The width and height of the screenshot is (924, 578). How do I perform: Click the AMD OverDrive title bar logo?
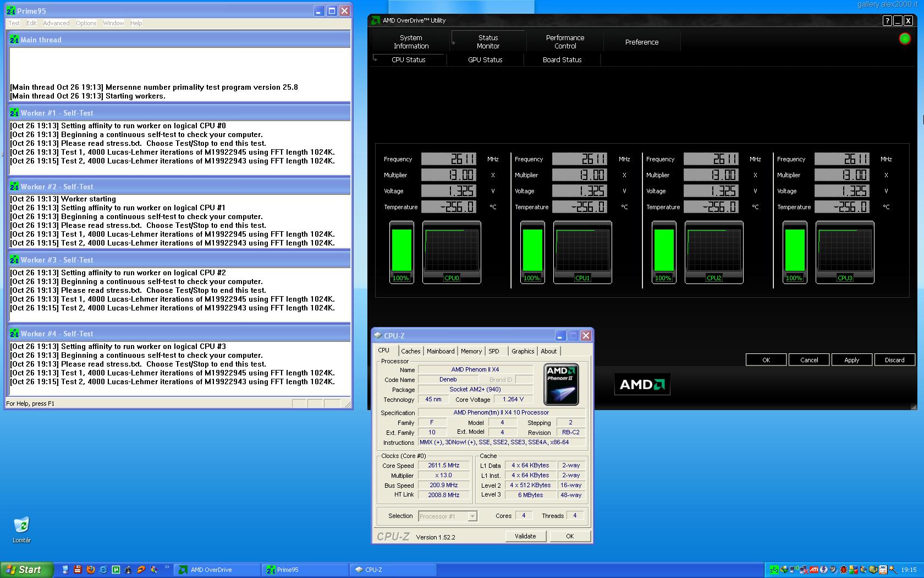click(375, 20)
